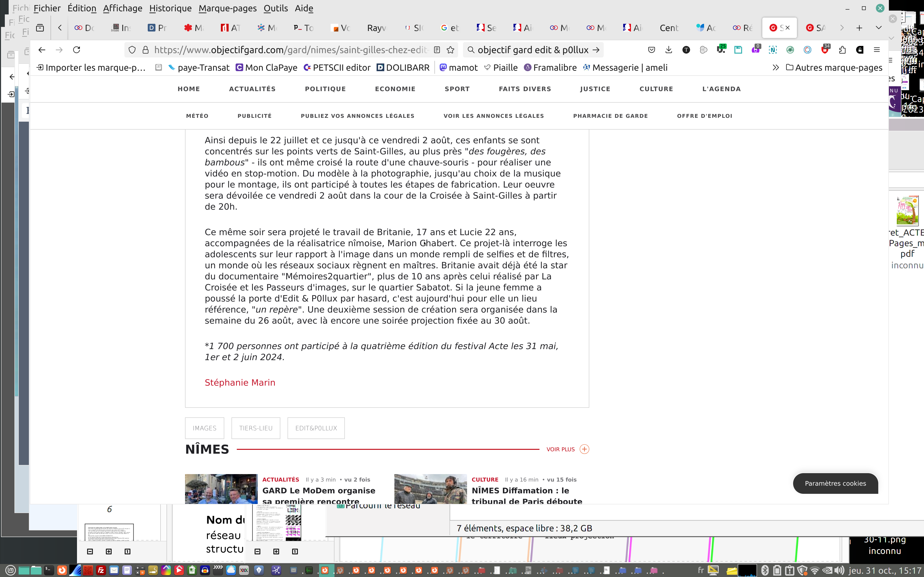Open the Firefox hamburger application menu
The height and width of the screenshot is (577, 924).
tap(877, 50)
